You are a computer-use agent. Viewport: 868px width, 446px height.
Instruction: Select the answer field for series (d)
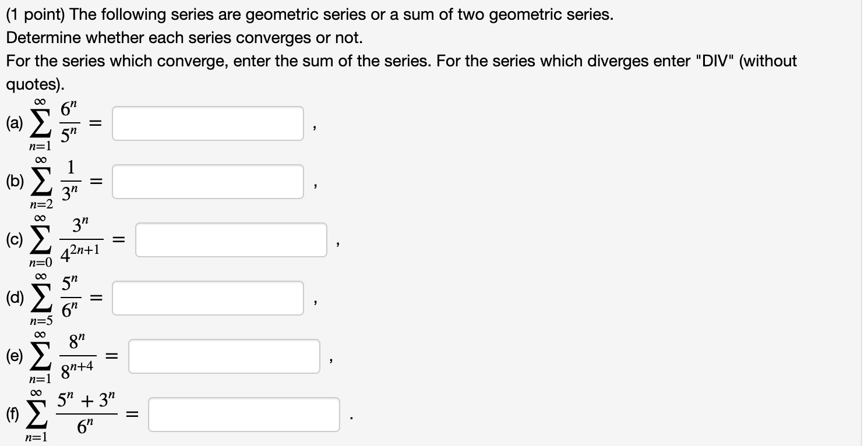coord(208,298)
